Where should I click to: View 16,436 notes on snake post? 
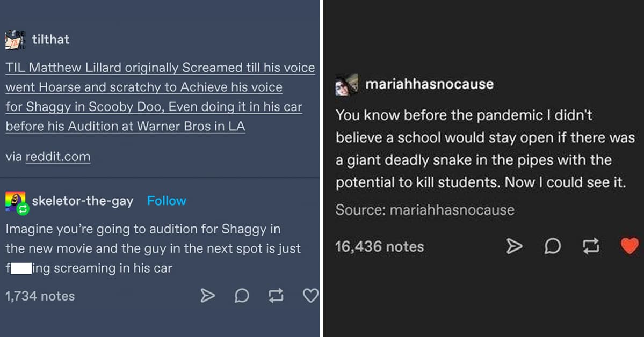click(x=379, y=247)
